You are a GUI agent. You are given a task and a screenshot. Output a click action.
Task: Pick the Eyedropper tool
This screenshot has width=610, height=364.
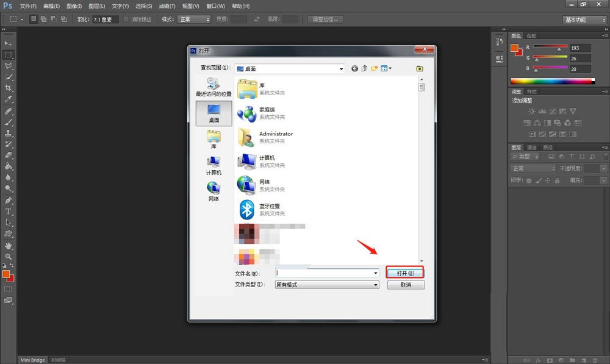click(9, 99)
